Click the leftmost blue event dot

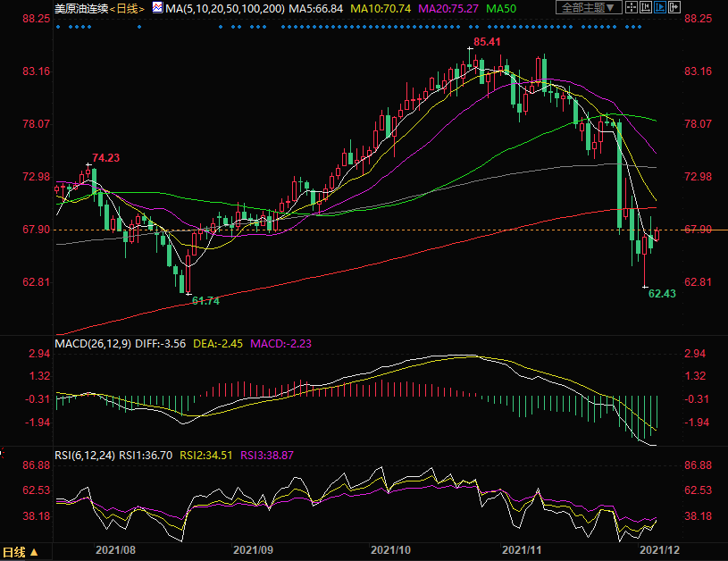[58, 26]
